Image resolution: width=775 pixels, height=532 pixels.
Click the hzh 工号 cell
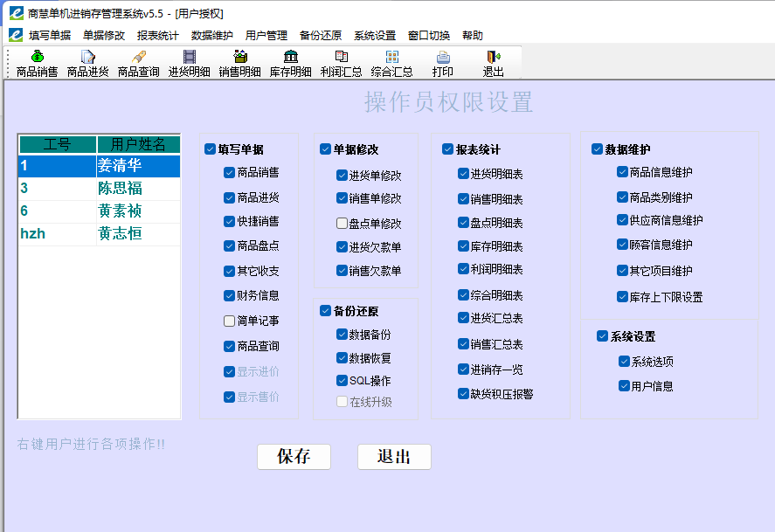click(58, 233)
